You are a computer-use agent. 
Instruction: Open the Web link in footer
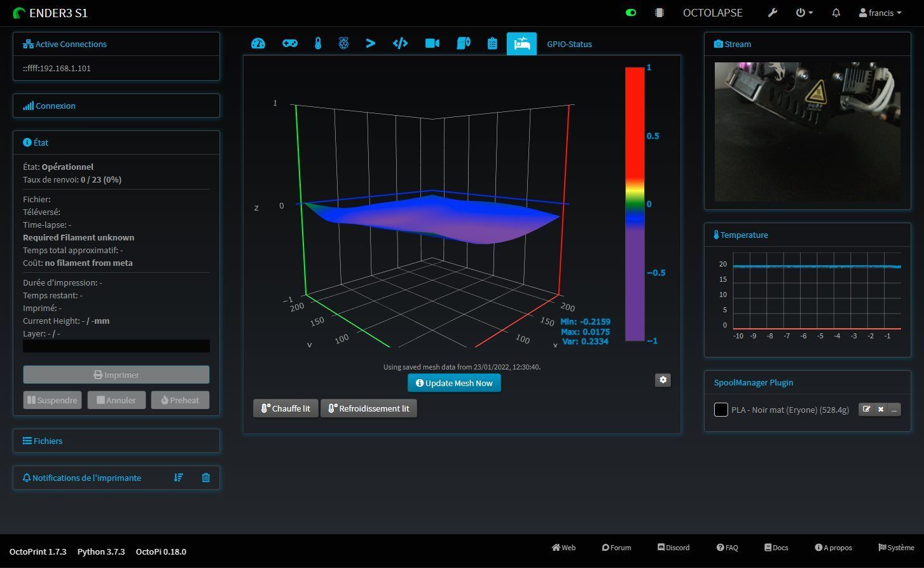(563, 547)
